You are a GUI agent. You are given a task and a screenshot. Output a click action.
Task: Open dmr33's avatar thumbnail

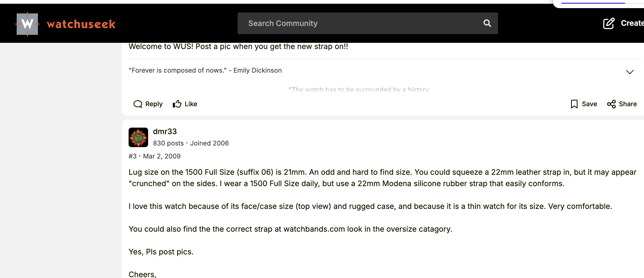tap(138, 137)
